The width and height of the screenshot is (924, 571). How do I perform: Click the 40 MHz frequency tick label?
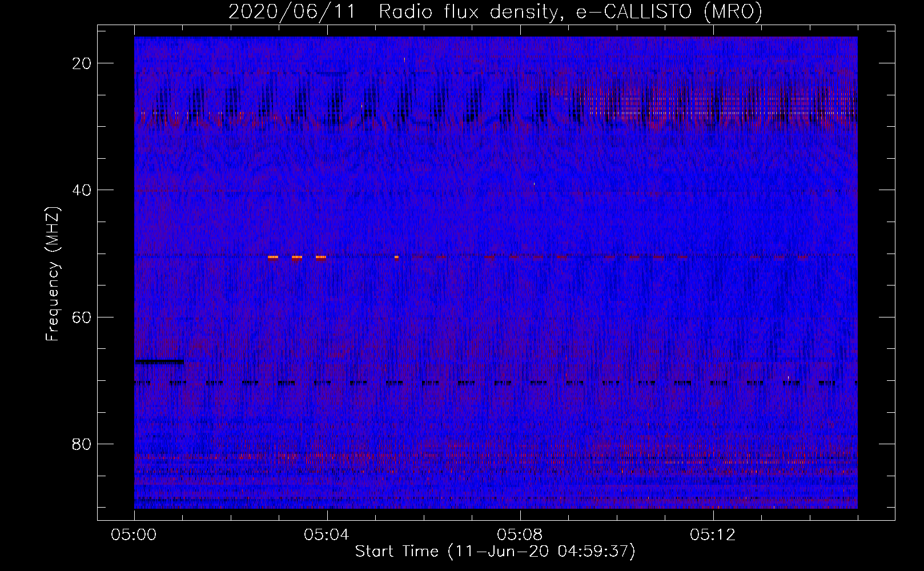pyautogui.click(x=82, y=190)
